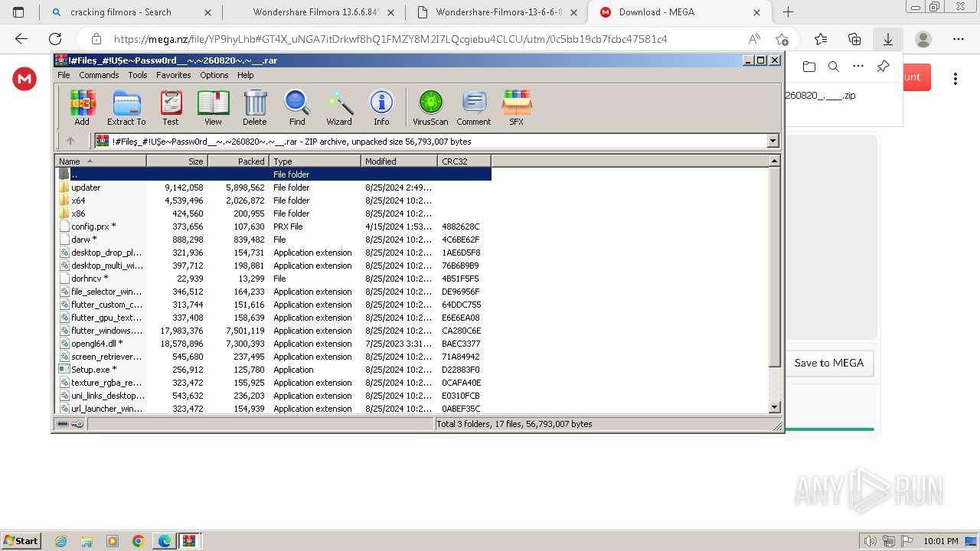Select the flutter_windows file row

273,331
